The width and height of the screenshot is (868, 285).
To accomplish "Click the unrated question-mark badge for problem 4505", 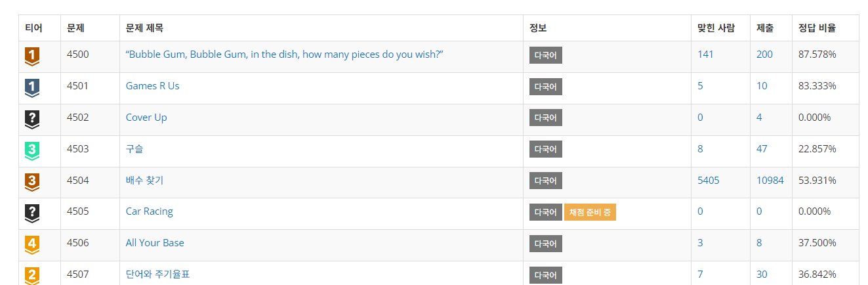I will pos(32,213).
